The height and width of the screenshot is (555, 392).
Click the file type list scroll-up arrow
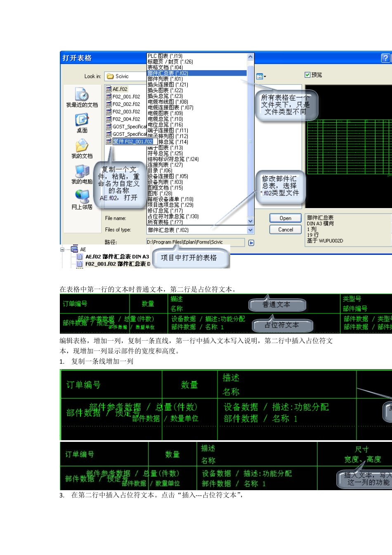(x=250, y=57)
